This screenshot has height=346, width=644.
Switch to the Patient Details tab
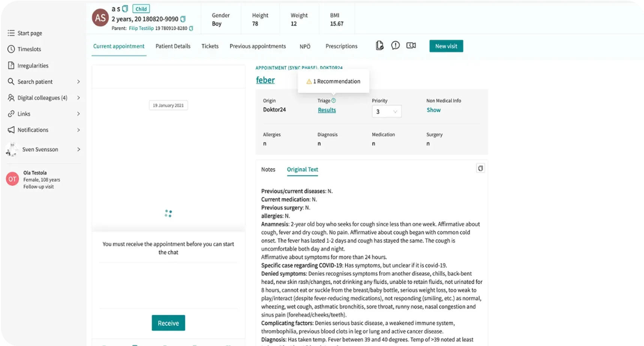[x=173, y=46]
